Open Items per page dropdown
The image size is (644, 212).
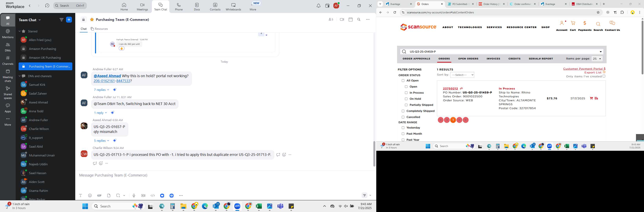(x=597, y=59)
